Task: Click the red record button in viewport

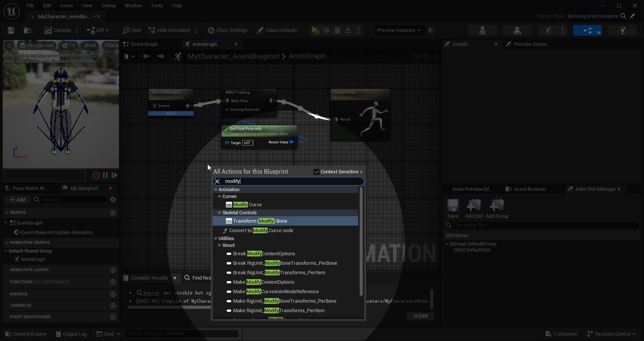Action: [96, 175]
